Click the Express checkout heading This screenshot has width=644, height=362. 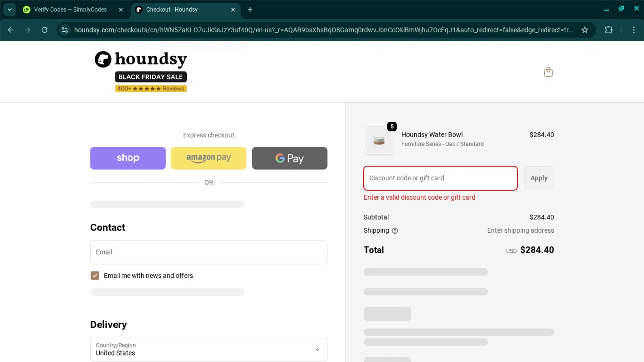click(209, 135)
